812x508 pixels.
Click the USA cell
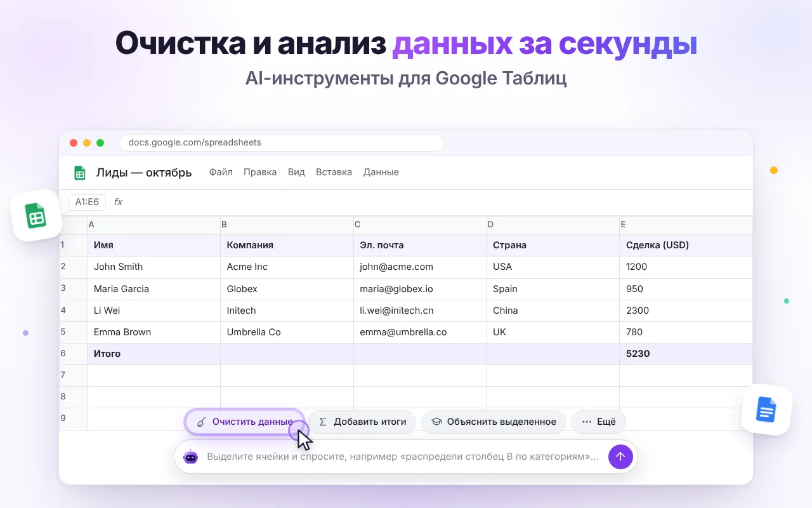click(x=553, y=267)
